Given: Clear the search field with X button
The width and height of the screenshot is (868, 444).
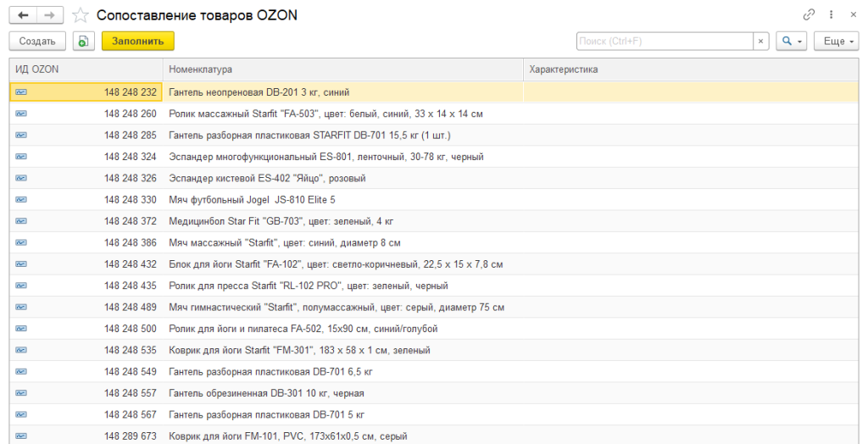Looking at the screenshot, I should (761, 41).
